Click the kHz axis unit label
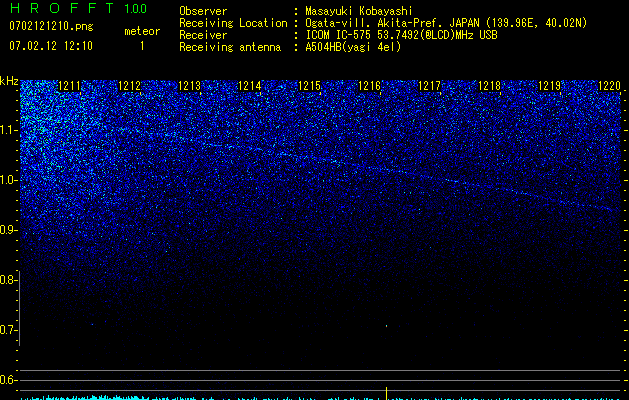Viewport: 629px width, 400px height. coord(9,81)
